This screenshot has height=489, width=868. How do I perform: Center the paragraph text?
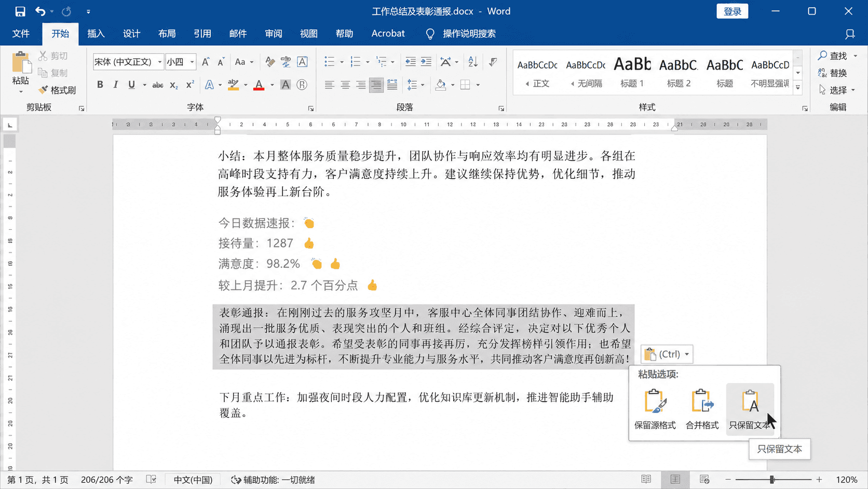(345, 85)
